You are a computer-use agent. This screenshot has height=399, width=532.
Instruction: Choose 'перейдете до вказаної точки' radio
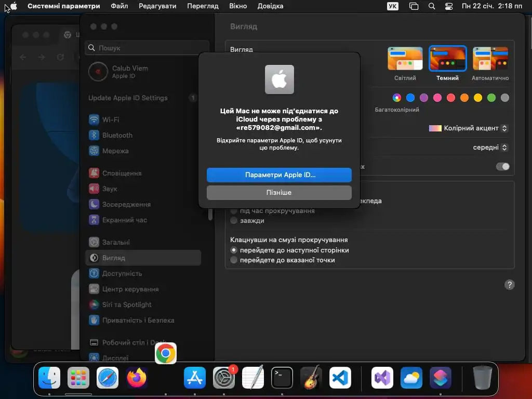click(233, 260)
